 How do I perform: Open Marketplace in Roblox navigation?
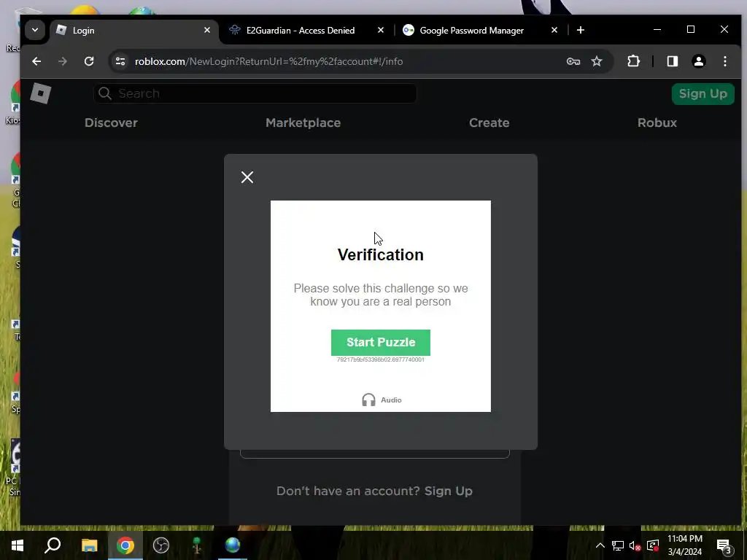(303, 122)
